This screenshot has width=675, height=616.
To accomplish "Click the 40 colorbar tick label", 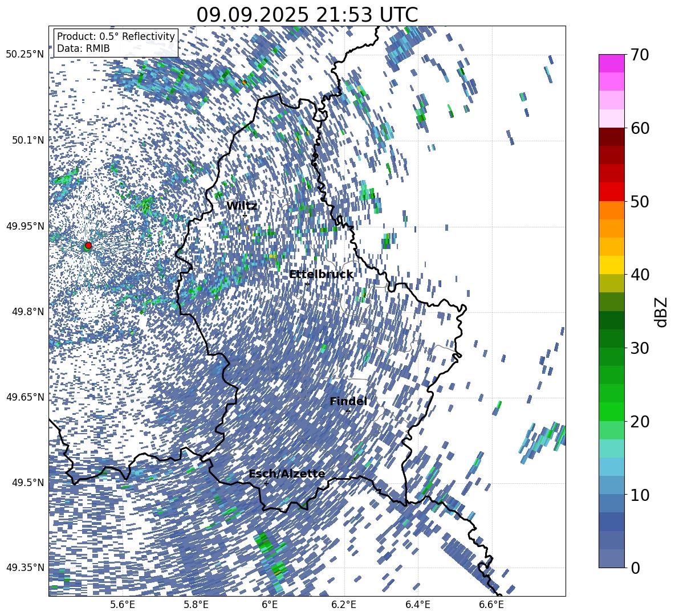I will 640,275.
